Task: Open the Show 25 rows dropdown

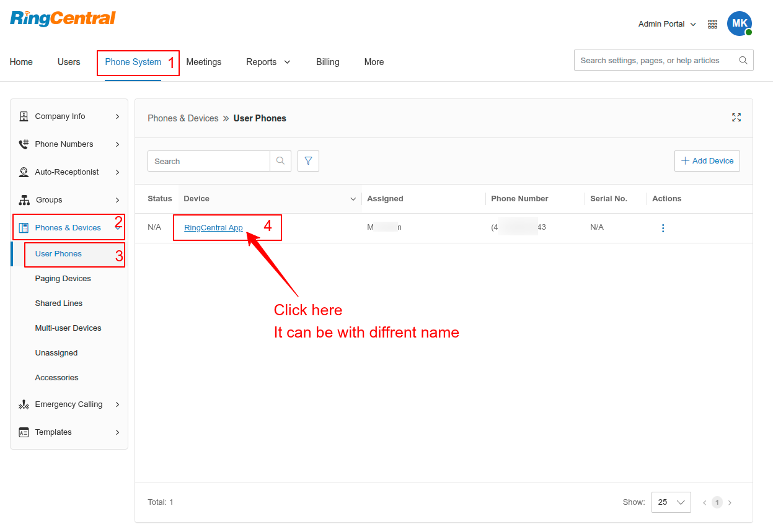Action: coord(671,502)
